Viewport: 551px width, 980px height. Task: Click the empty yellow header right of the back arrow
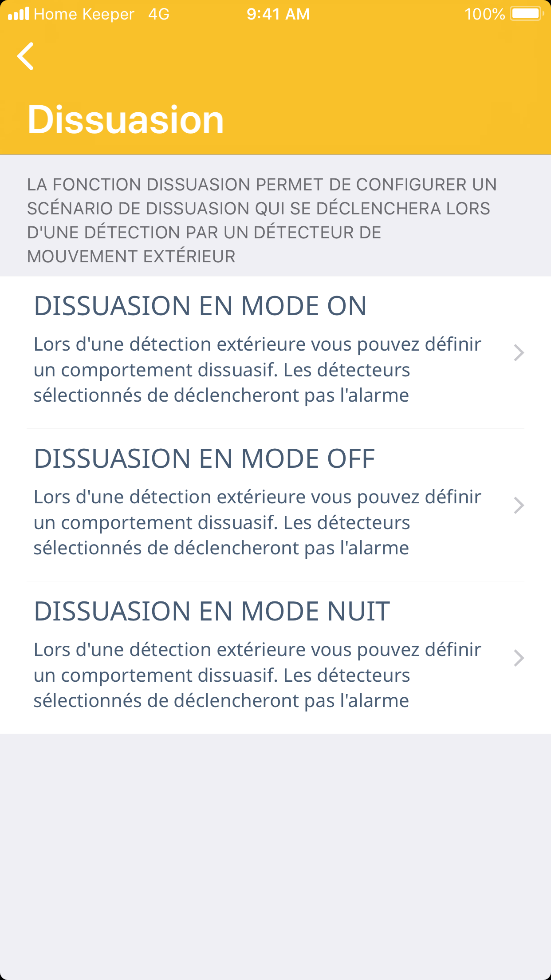pyautogui.click(x=288, y=56)
